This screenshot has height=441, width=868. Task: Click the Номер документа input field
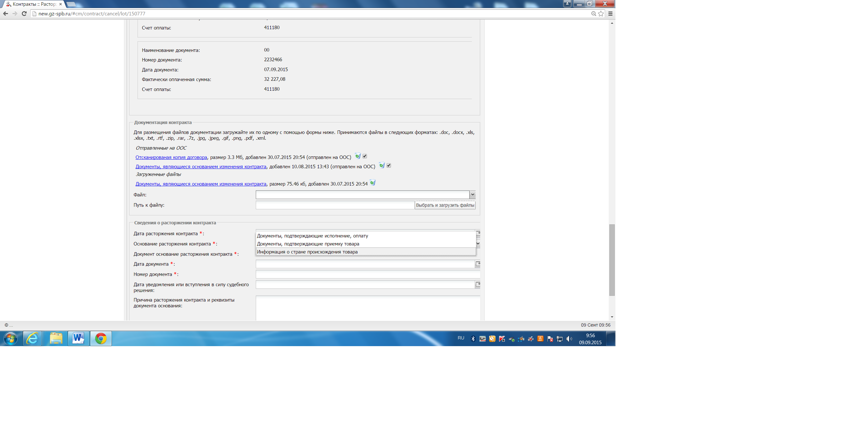[367, 274]
